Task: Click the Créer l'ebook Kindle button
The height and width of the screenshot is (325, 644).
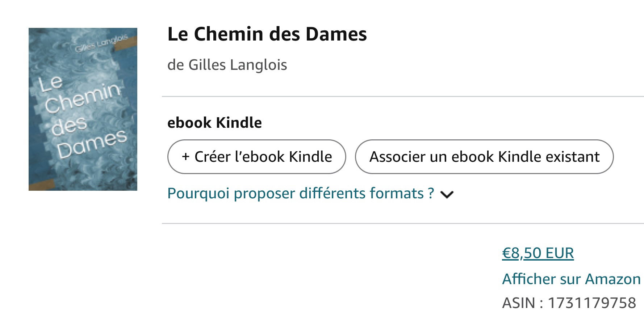Action: pos(256,157)
